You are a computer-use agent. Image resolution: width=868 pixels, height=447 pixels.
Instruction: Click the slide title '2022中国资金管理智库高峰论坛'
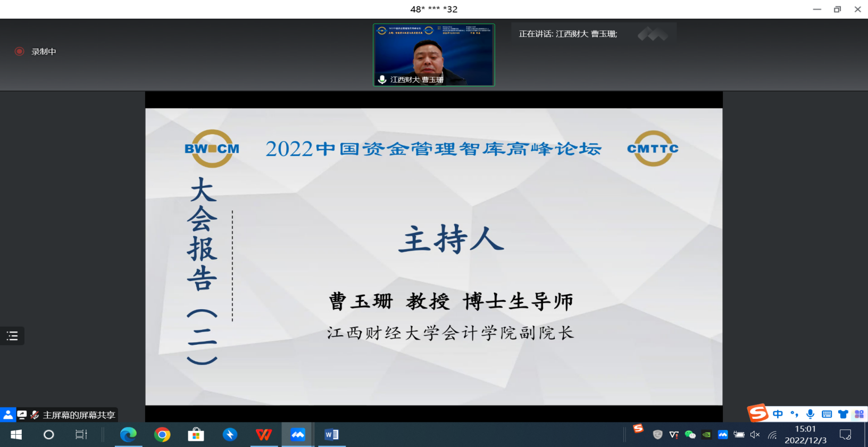click(433, 149)
